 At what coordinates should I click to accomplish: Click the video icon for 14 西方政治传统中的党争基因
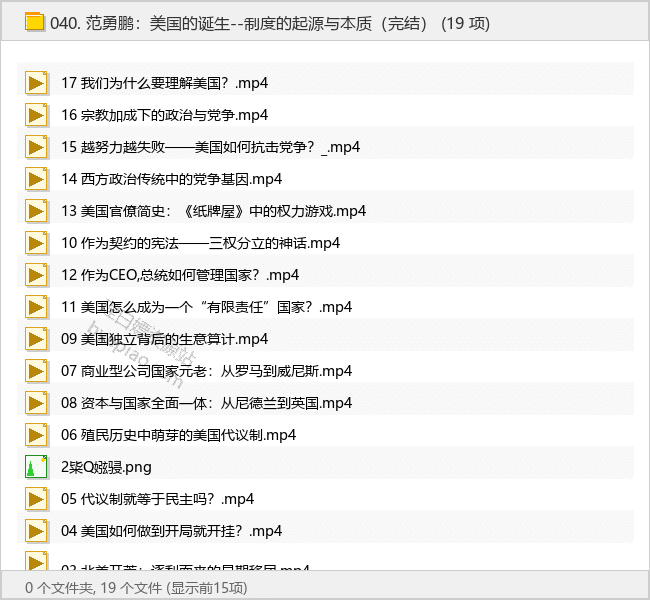36,179
